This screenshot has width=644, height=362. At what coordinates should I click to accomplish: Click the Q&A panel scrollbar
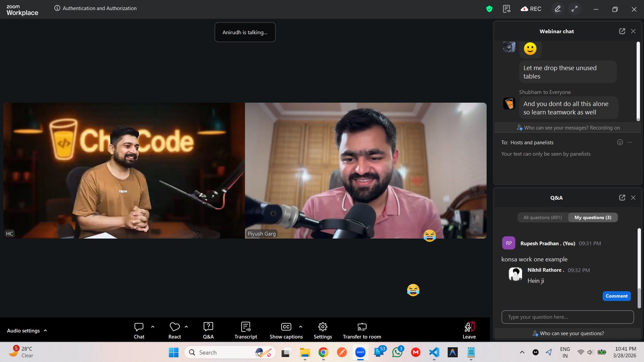pos(639,268)
